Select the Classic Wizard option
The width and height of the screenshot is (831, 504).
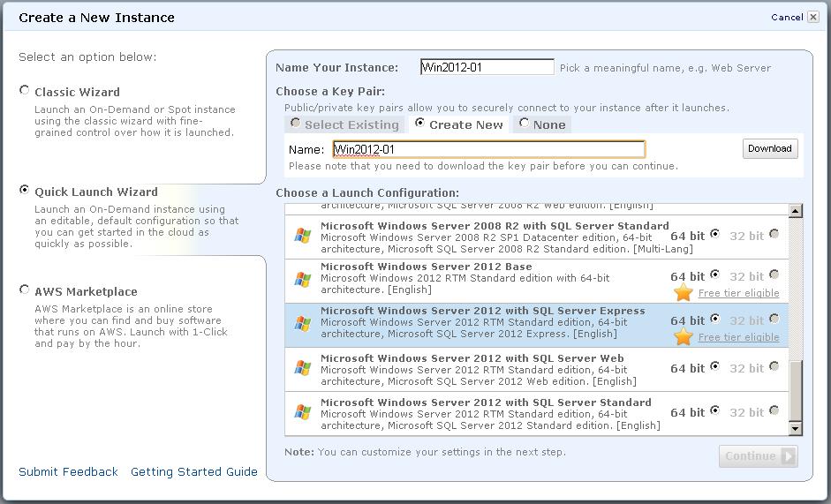pyautogui.click(x=25, y=91)
